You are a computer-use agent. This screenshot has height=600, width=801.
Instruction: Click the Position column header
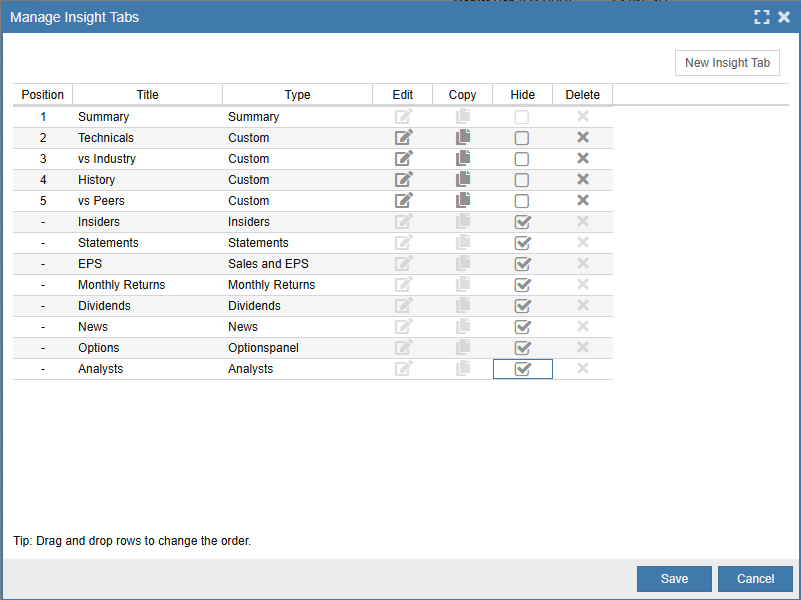pos(43,95)
